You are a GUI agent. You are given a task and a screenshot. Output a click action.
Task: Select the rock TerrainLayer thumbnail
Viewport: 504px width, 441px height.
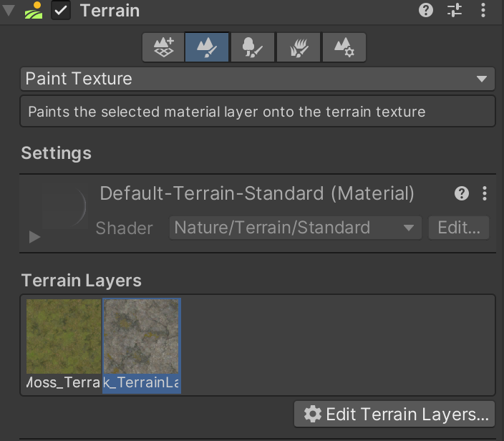(x=142, y=336)
